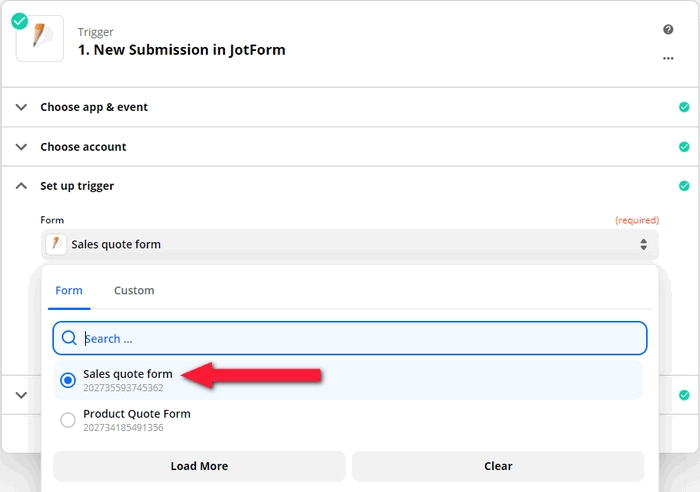700x492 pixels.
Task: Select the Product Quote Form radio button
Action: tap(68, 420)
